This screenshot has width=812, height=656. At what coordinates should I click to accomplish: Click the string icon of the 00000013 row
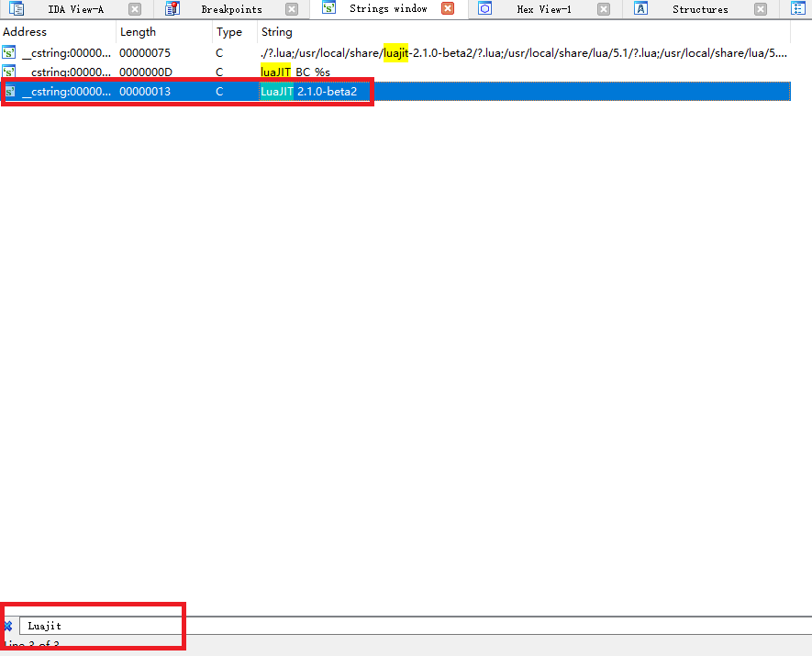click(9, 91)
